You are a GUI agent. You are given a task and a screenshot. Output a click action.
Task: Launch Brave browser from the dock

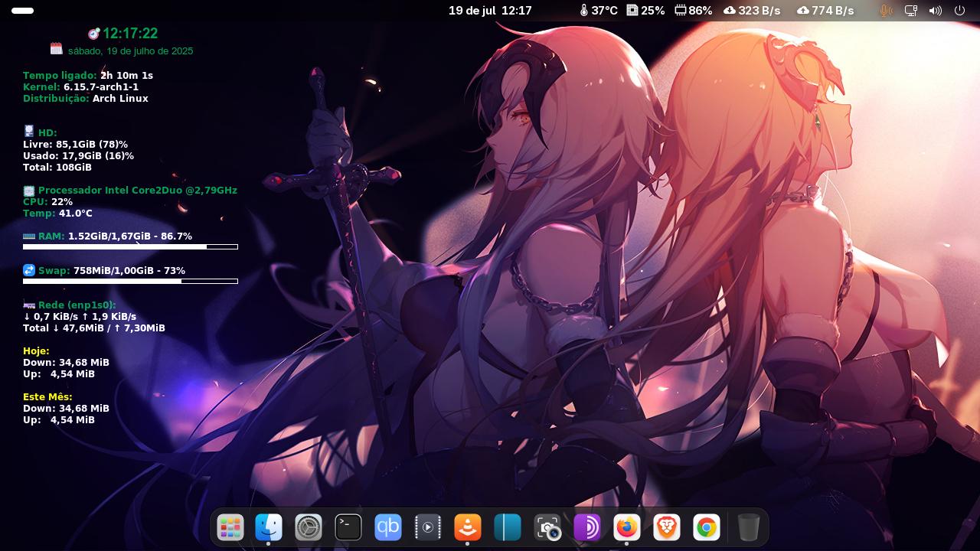click(667, 527)
